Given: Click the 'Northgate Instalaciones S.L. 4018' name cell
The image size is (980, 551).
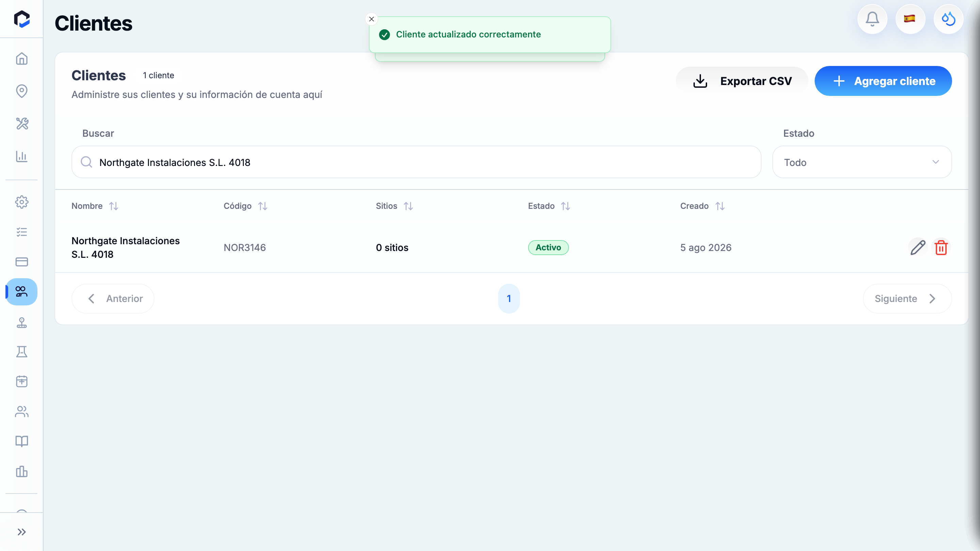Looking at the screenshot, I should [126, 248].
